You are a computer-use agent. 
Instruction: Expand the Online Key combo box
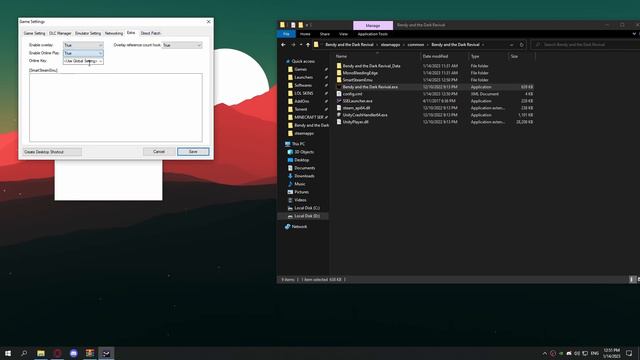(x=83, y=61)
